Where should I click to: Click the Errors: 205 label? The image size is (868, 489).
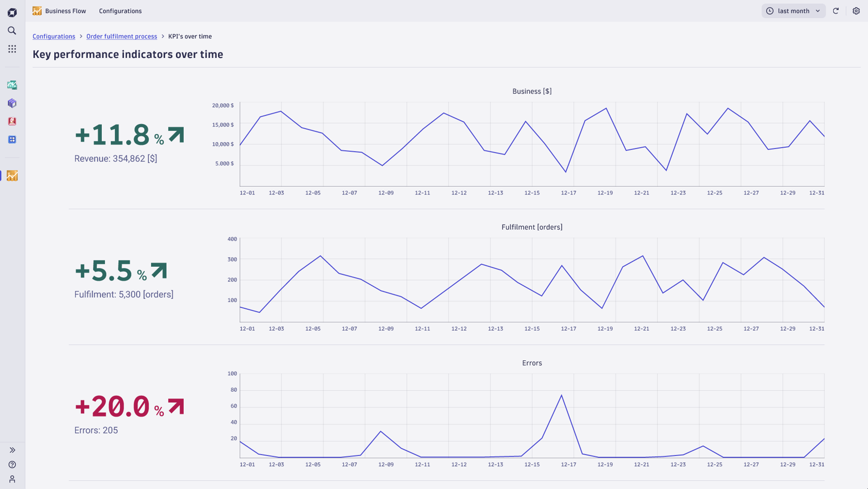(96, 430)
